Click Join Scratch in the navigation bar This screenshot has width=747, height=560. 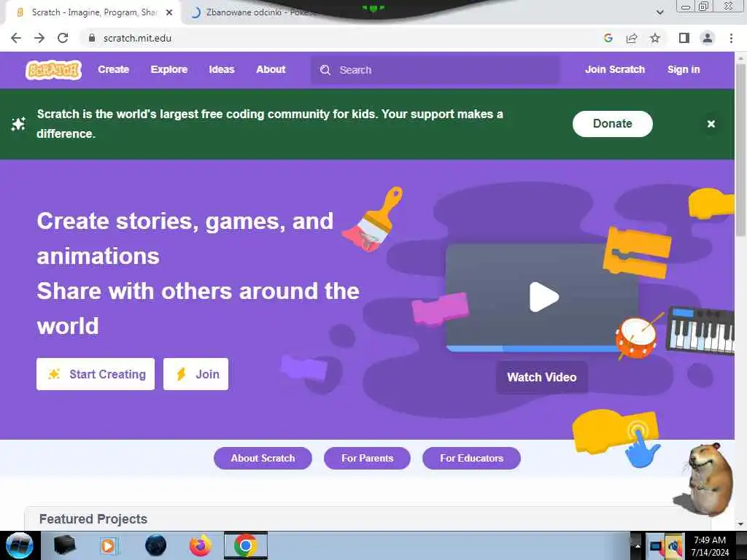coord(614,69)
